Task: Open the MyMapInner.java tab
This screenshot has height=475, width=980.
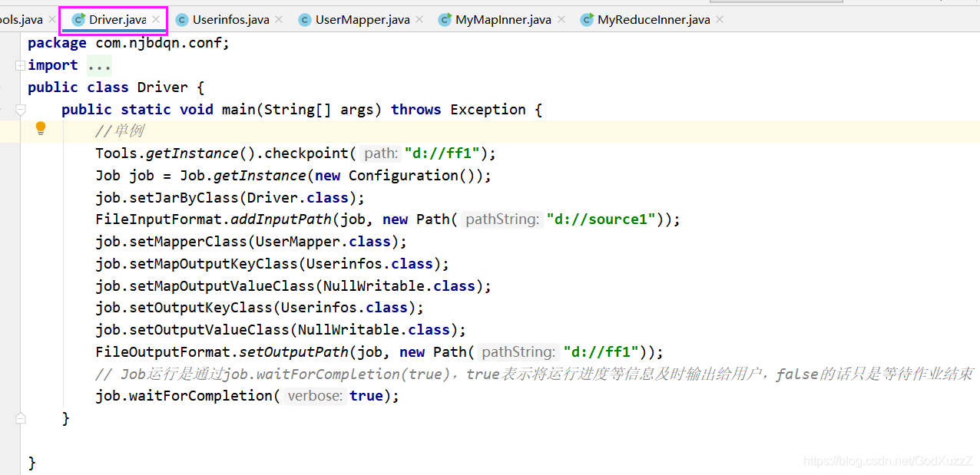Action: [x=503, y=20]
